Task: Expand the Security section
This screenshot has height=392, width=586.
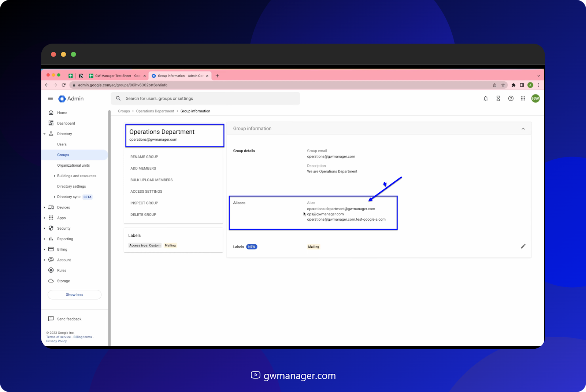Action: click(x=45, y=229)
